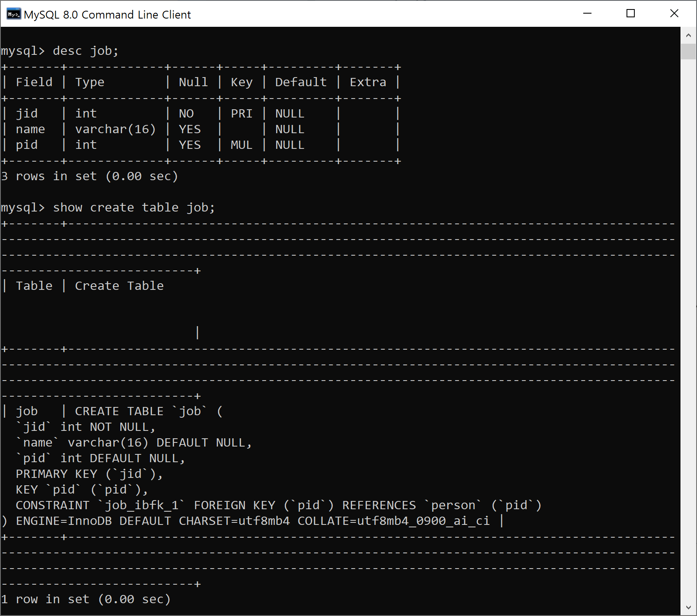Close the MySQL Command Line Client window
Viewport: 697px width, 616px height.
click(674, 14)
